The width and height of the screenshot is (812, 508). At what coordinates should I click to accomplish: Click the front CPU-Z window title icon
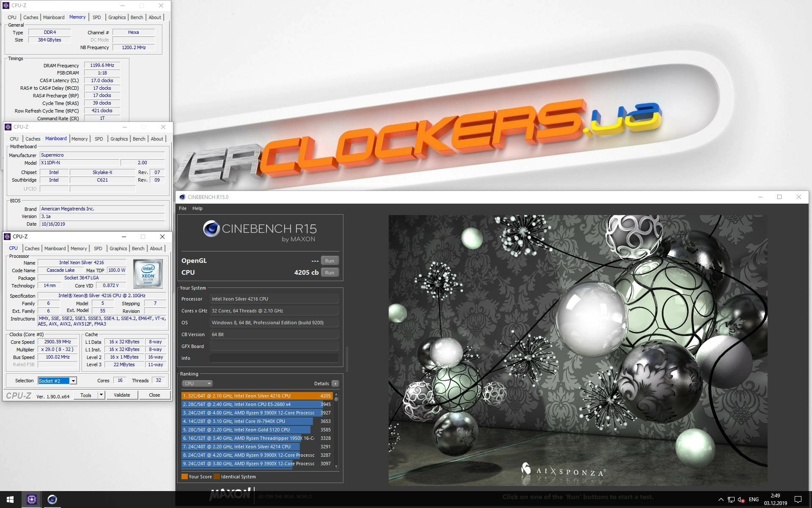click(8, 237)
